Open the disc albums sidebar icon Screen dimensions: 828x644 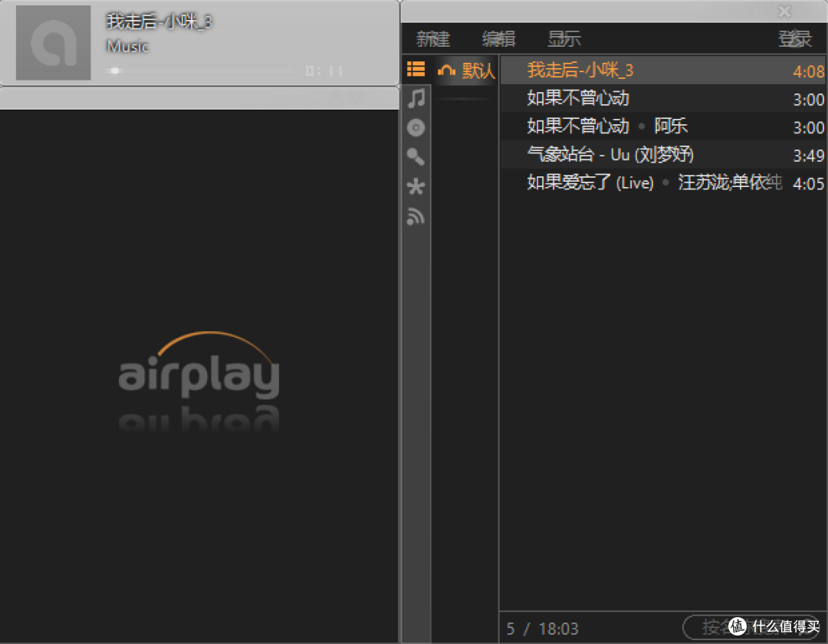tap(416, 127)
